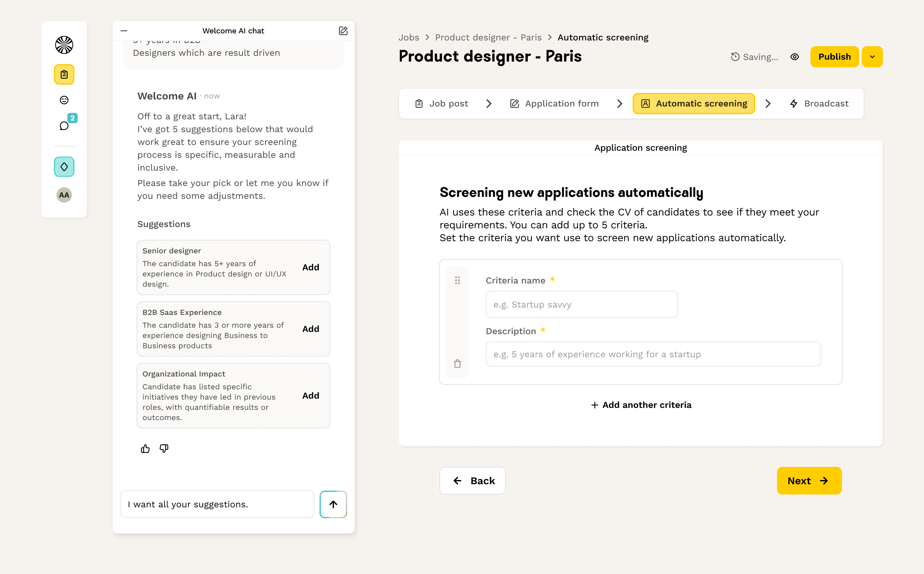The width and height of the screenshot is (924, 574).
Task: Delete criteria with the trash icon
Action: tap(457, 364)
